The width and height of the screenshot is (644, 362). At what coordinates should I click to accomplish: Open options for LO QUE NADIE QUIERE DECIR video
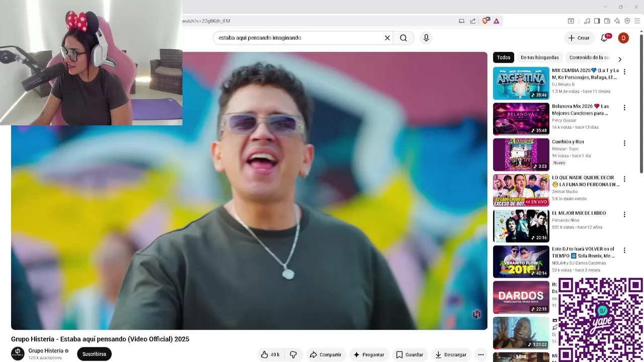click(624, 179)
